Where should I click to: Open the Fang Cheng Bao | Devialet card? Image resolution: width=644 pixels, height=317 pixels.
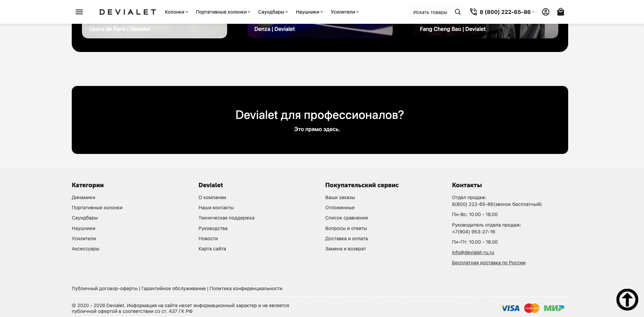[x=486, y=31]
